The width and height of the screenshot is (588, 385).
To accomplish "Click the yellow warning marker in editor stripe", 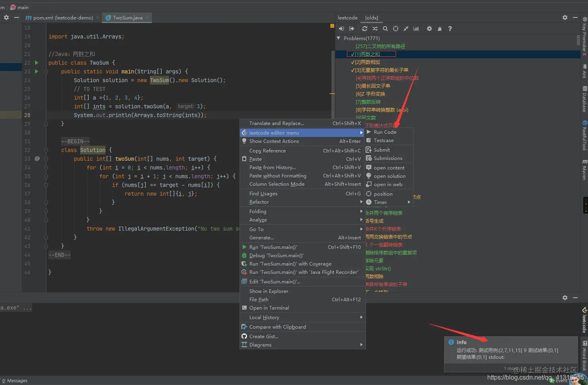I will (x=332, y=26).
